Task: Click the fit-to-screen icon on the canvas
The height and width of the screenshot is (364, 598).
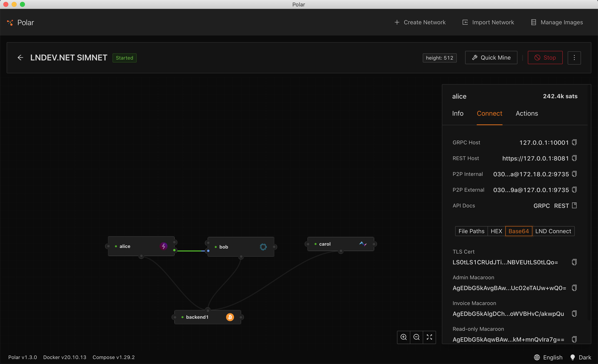Action: 429,337
